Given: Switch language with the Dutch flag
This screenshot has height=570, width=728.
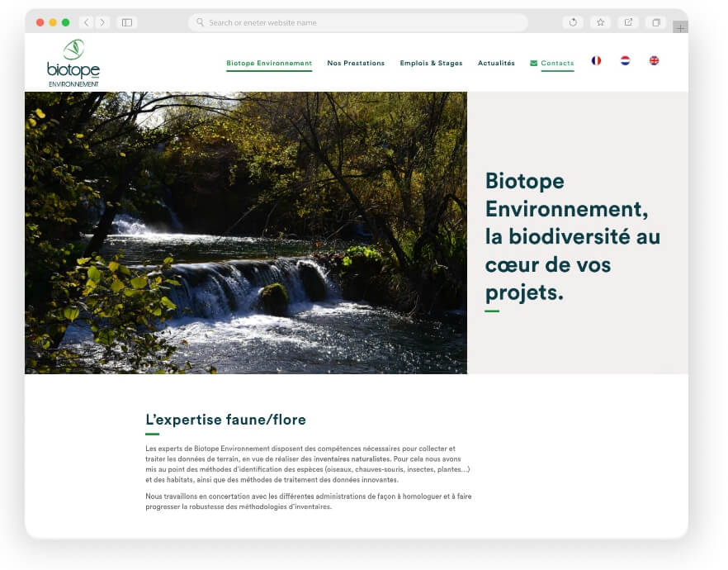Looking at the screenshot, I should click(x=625, y=61).
